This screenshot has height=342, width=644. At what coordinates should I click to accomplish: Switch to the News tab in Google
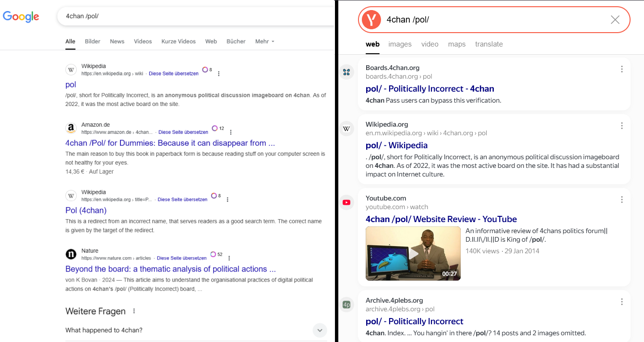[117, 41]
